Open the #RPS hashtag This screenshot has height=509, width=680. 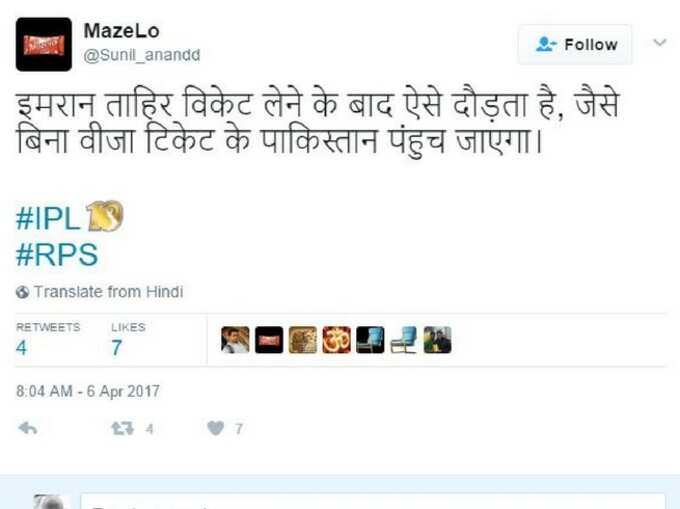(57, 254)
